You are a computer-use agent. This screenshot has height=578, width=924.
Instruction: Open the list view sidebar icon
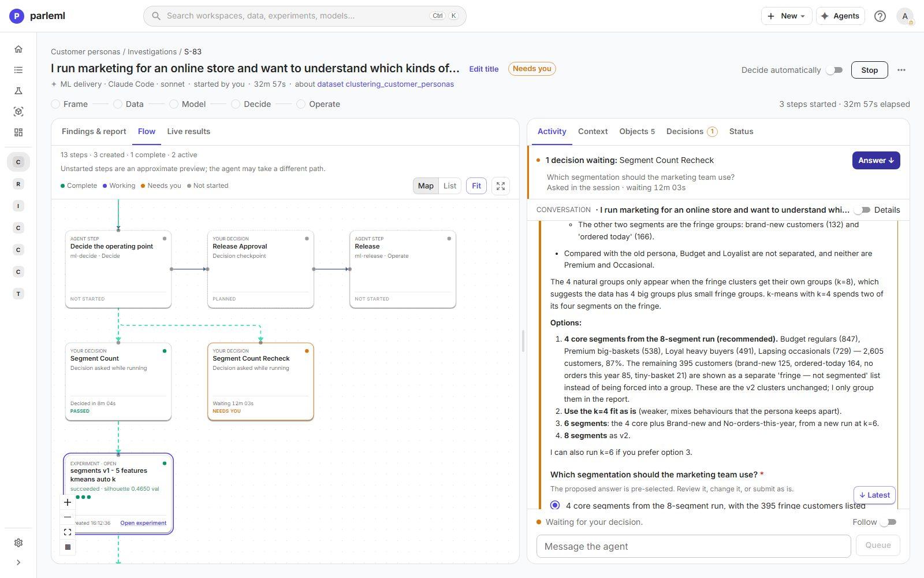pos(18,70)
